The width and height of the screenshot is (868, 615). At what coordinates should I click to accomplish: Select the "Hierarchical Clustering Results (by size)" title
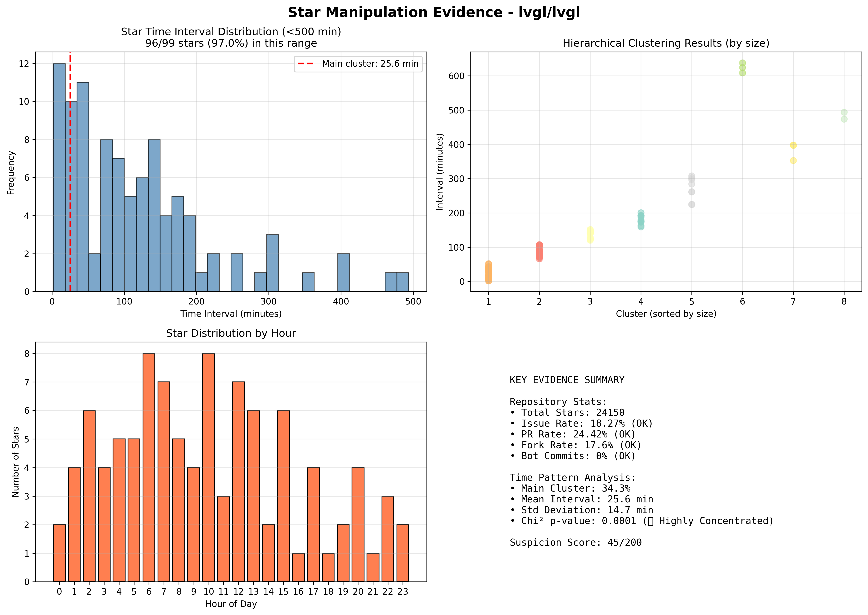[666, 43]
